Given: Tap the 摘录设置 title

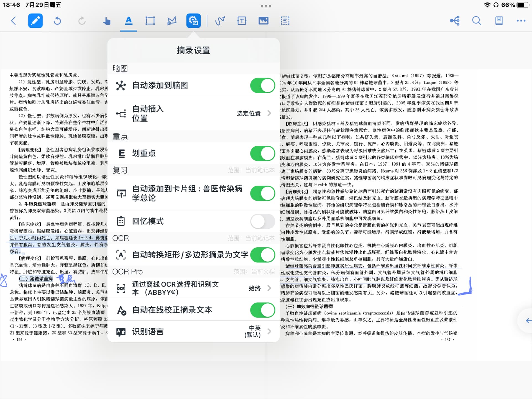Looking at the screenshot, I should [x=193, y=50].
